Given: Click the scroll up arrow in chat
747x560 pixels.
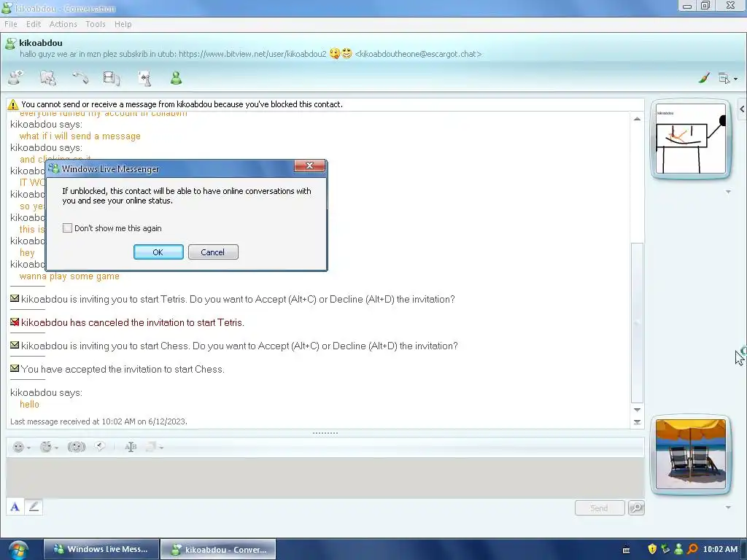Looking at the screenshot, I should tap(637, 119).
